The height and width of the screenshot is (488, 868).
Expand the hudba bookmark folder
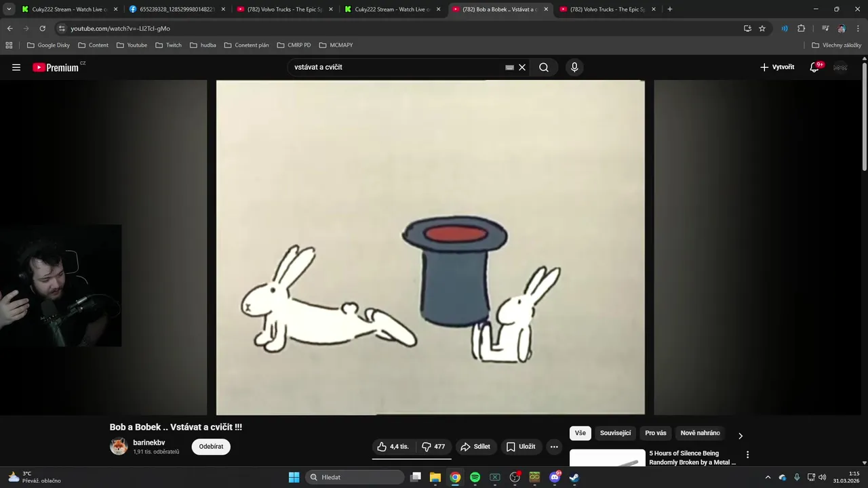203,45
